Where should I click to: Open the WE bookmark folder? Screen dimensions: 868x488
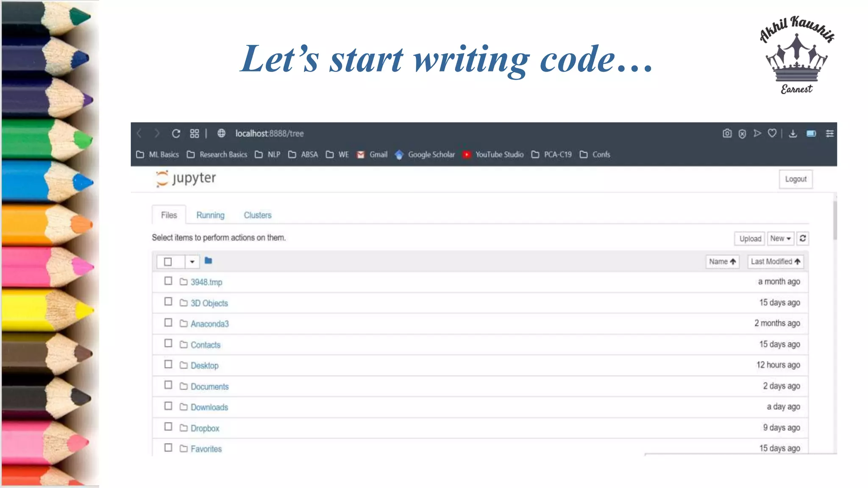coord(337,155)
